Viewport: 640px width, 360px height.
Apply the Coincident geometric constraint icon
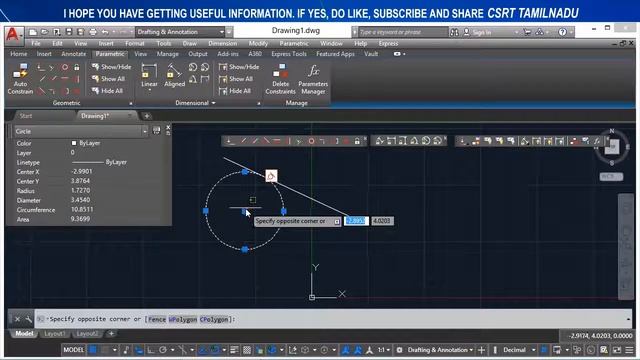(x=40, y=67)
